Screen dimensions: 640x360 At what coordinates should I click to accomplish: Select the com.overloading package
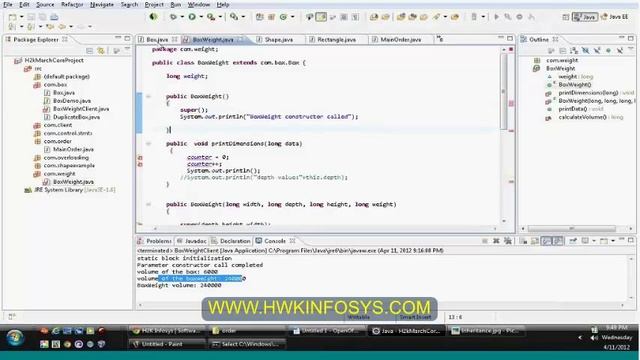[66, 158]
